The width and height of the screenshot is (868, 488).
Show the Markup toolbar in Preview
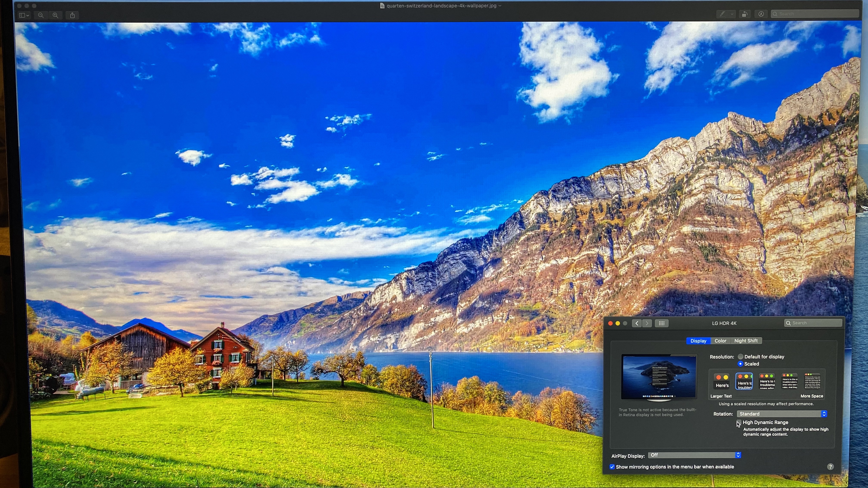coord(761,14)
